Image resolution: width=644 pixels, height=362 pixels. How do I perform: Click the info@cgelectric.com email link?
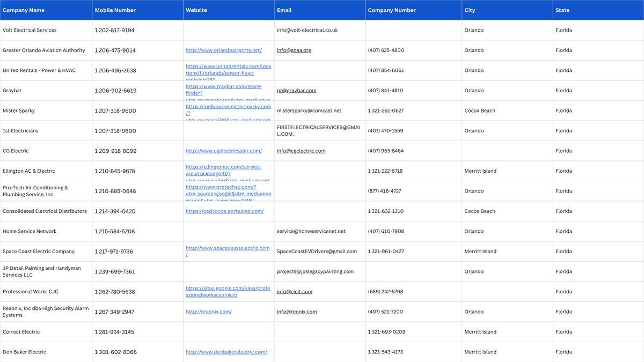[301, 151]
